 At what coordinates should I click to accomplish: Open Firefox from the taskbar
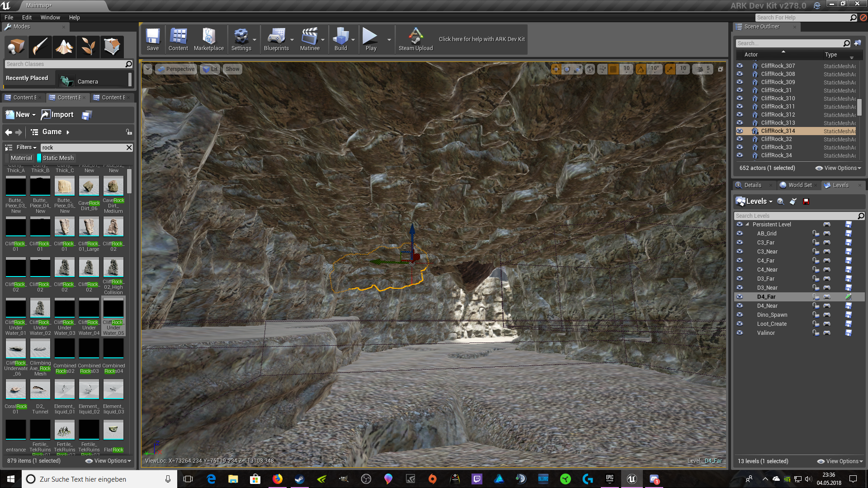[x=278, y=479]
